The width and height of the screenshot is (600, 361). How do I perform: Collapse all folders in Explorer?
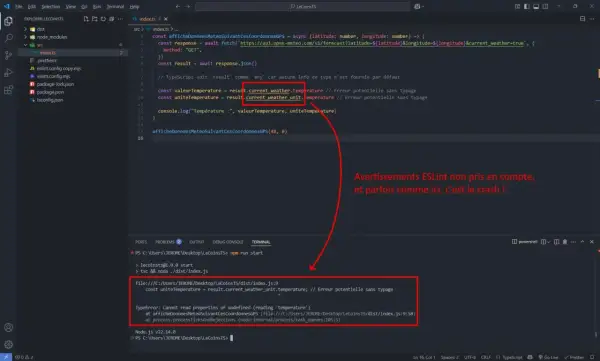point(111,19)
